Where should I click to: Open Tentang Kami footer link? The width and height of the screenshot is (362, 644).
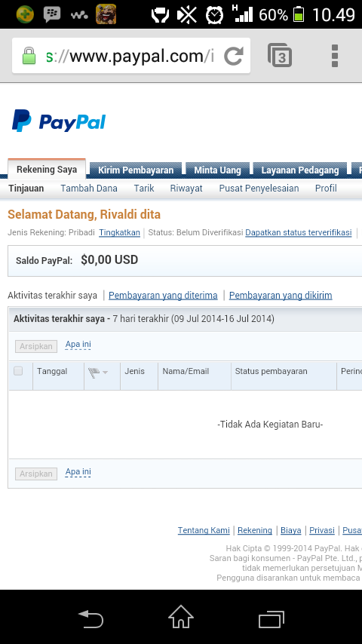coord(204,530)
